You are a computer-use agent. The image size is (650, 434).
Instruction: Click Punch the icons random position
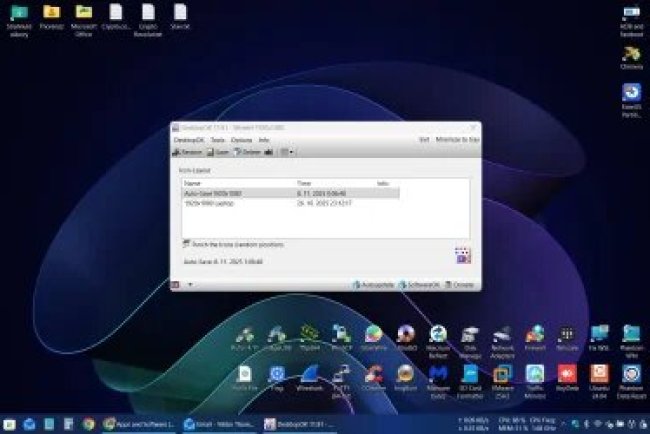[233, 245]
